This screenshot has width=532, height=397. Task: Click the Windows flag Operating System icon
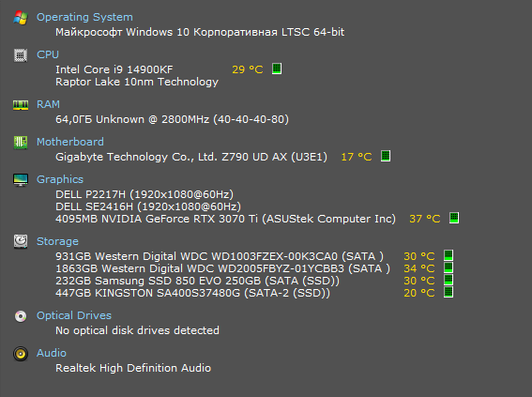coord(21,17)
